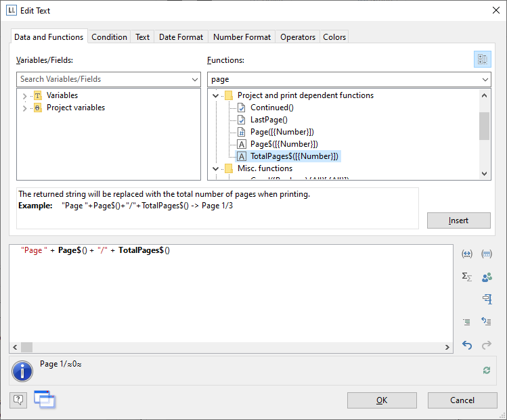
Task: Open the Functions search dropdown
Action: coord(485,80)
